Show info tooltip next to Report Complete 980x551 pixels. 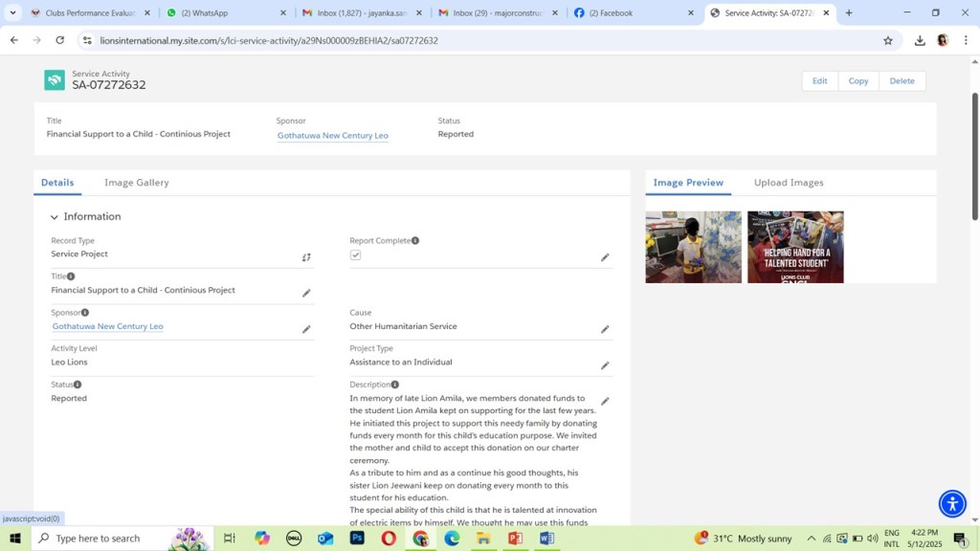(x=415, y=240)
